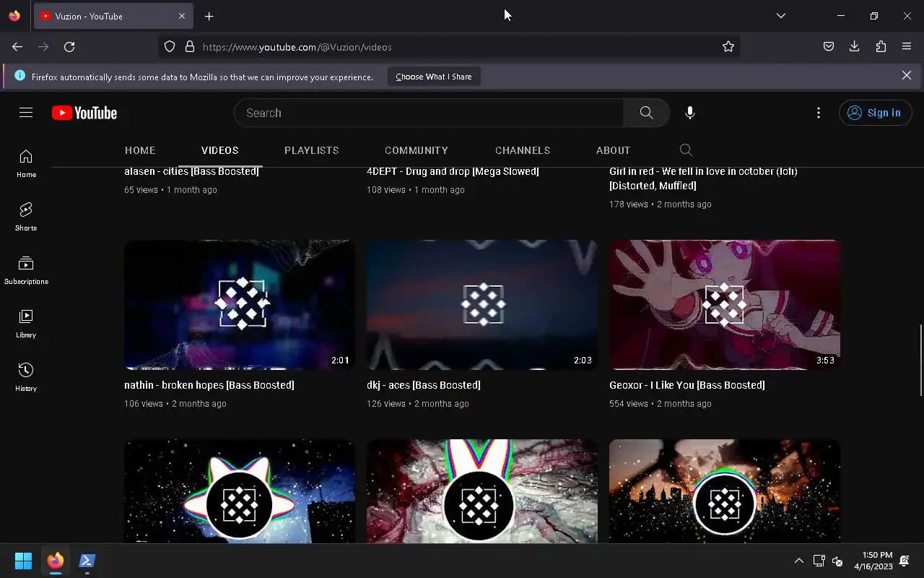Reload the current page
Screen dimensions: 924x578
pyautogui.click(x=69, y=47)
